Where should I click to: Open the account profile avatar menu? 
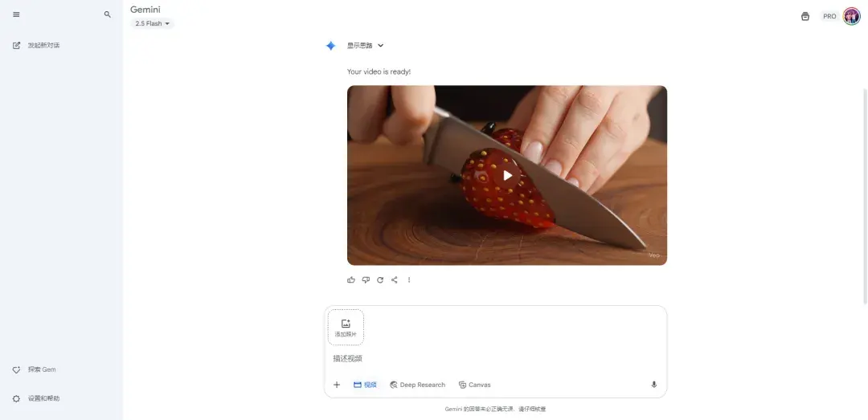pyautogui.click(x=851, y=17)
